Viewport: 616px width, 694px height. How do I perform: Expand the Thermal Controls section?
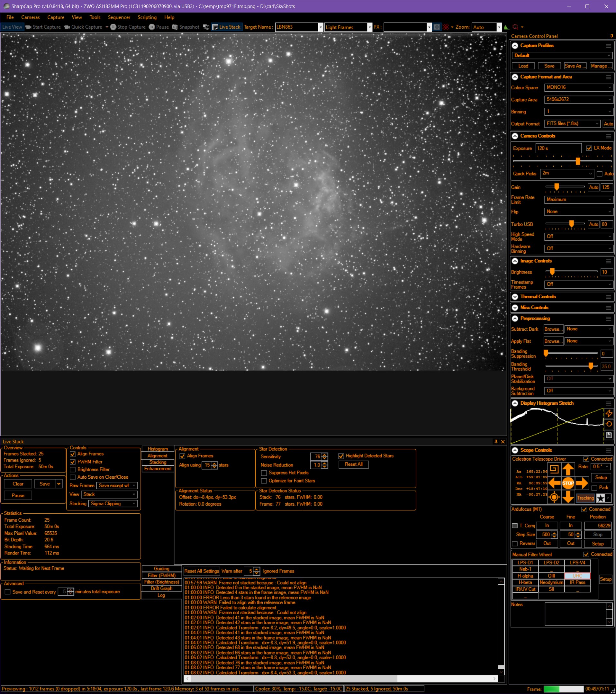(x=515, y=297)
